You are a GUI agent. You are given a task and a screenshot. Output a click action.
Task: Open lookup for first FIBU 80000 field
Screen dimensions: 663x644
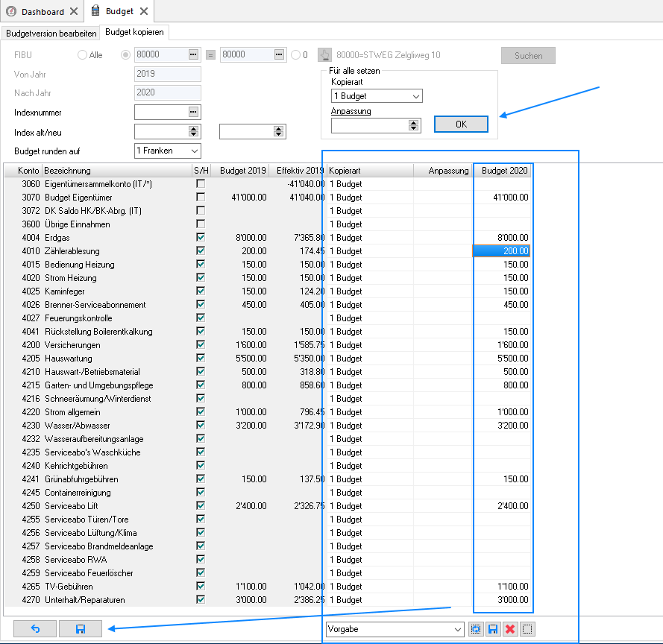click(x=193, y=54)
